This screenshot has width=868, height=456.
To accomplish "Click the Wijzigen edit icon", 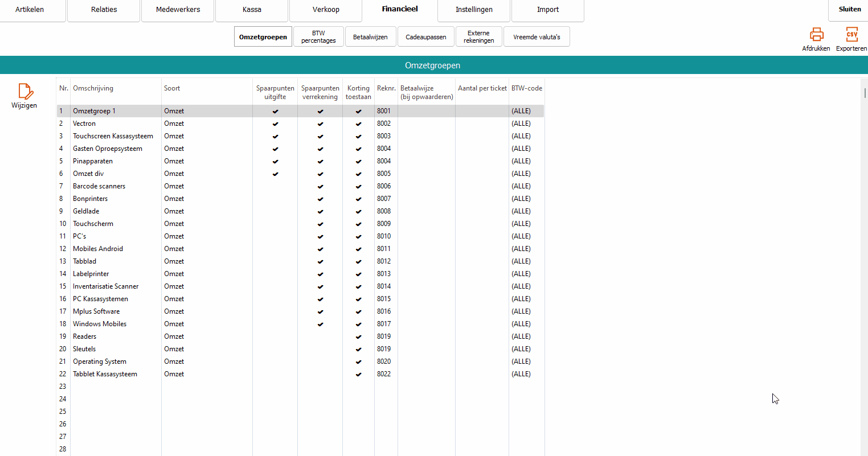I will tap(24, 92).
